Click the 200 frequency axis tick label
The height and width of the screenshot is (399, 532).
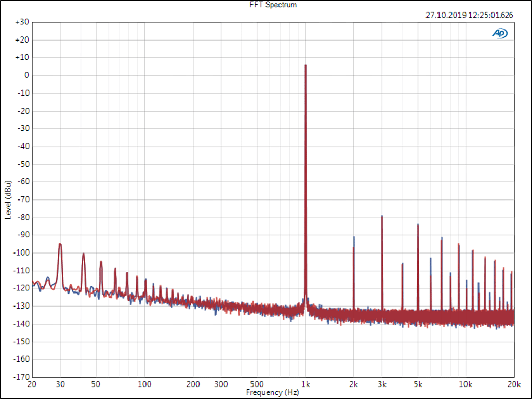pos(193,385)
